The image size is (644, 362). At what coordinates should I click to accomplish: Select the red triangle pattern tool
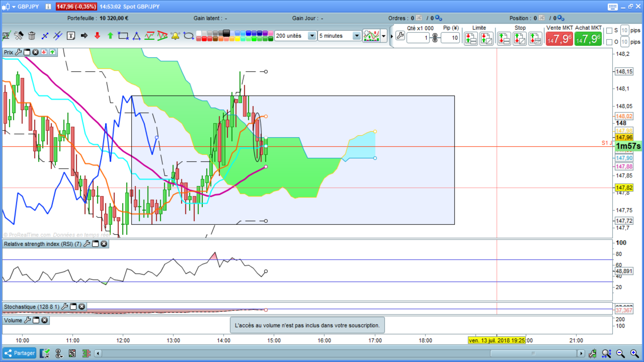[x=162, y=36]
